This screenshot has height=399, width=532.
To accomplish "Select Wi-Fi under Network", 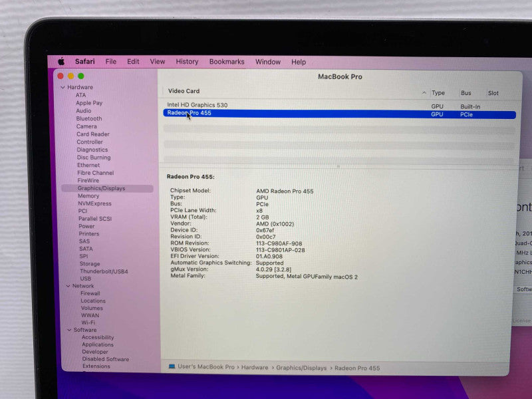I will click(x=88, y=323).
